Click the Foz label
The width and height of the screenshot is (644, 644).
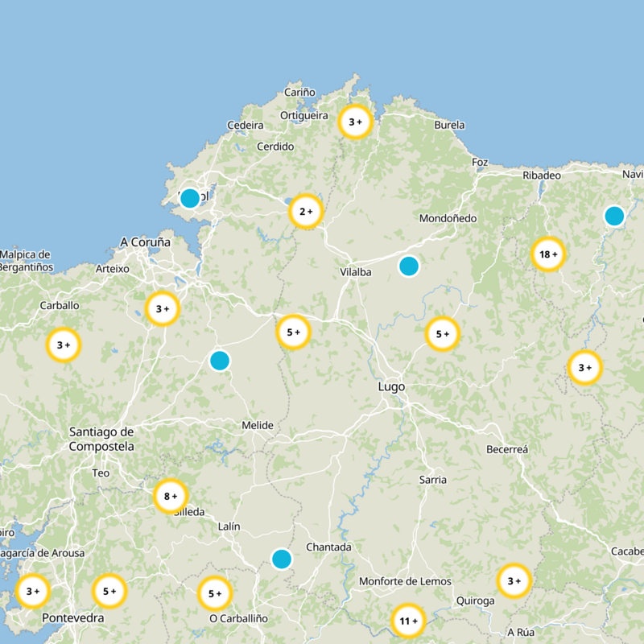[x=480, y=163]
